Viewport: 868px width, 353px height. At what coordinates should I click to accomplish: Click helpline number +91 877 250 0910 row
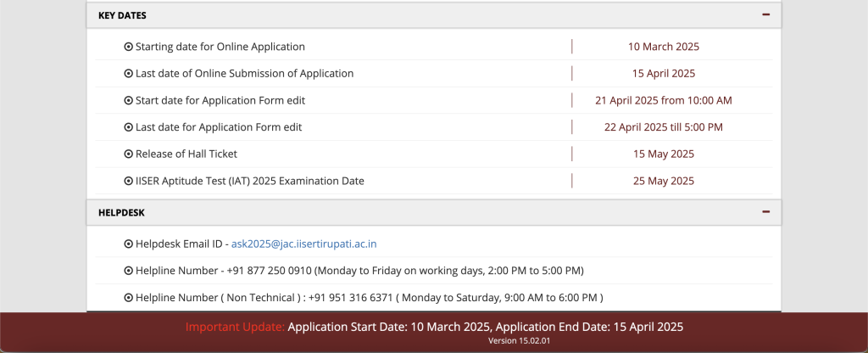(359, 271)
